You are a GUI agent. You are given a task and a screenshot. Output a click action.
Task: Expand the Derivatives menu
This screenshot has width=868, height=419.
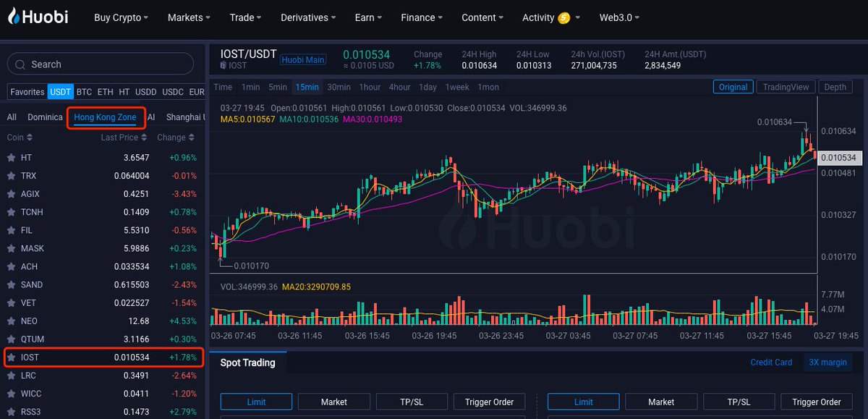click(308, 17)
